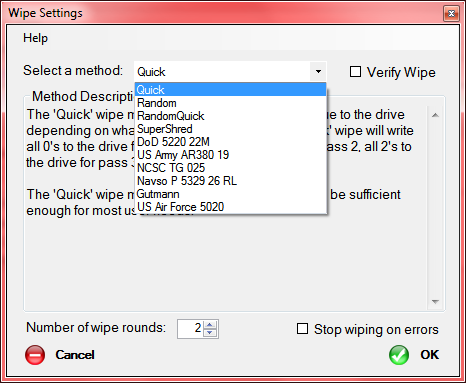Viewport: 466px width, 383px height.
Task: Toggle Stop wiping on errors checkbox
Action: [302, 329]
